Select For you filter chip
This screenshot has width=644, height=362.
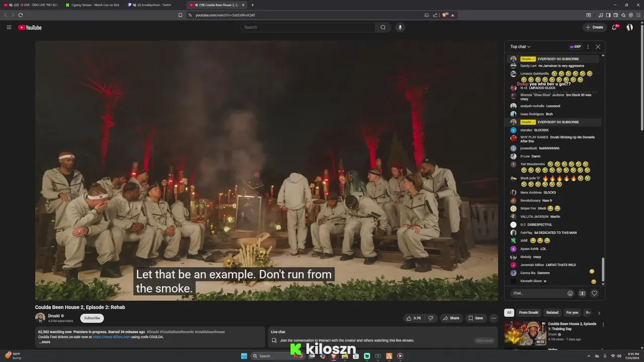pos(572,313)
